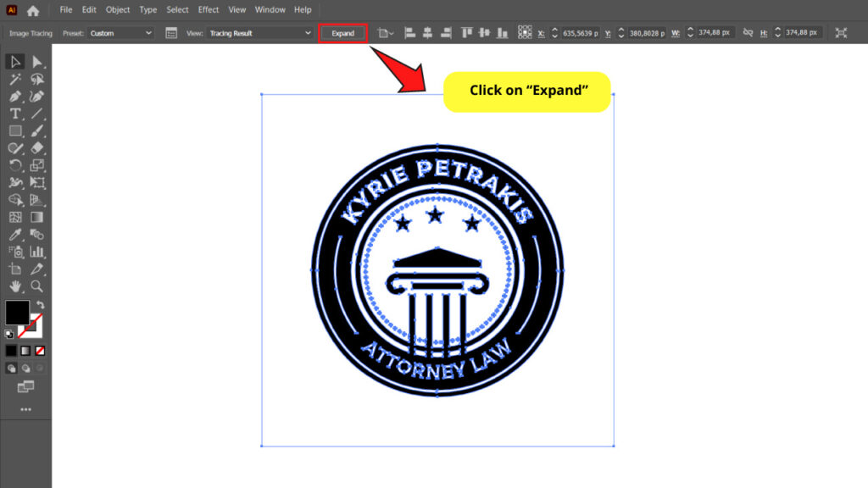Select the Rotate tool
This screenshot has height=488, width=868.
pyautogui.click(x=15, y=165)
